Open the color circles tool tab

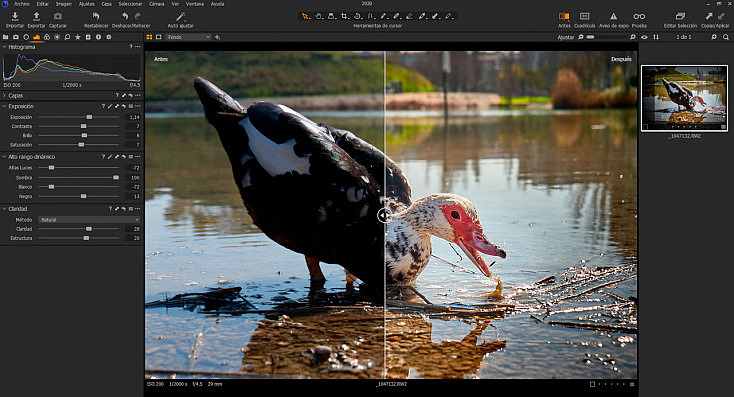47,37
